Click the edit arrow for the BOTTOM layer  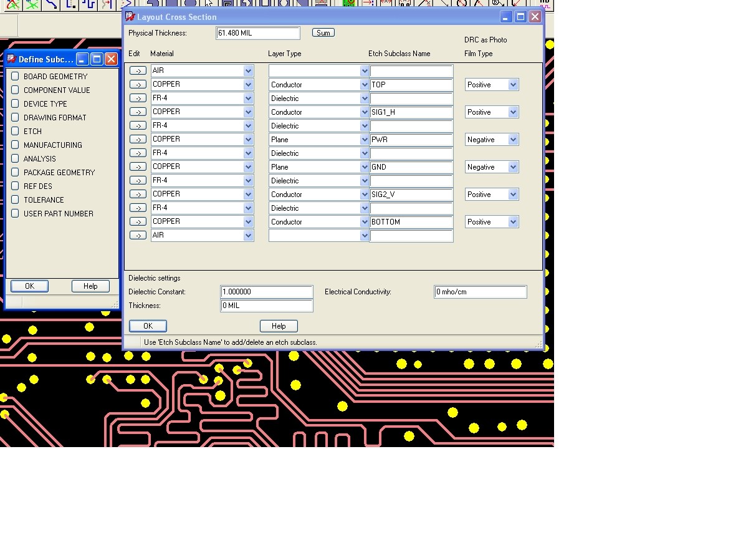point(138,222)
